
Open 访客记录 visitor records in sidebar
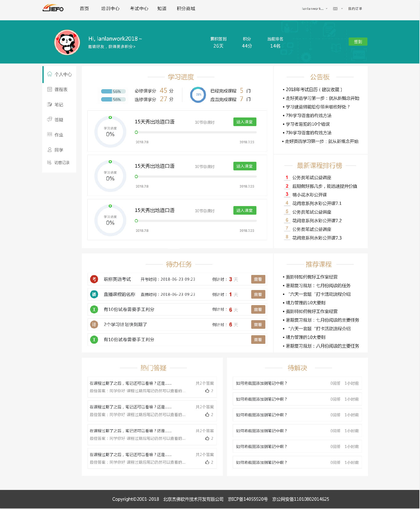click(x=61, y=162)
